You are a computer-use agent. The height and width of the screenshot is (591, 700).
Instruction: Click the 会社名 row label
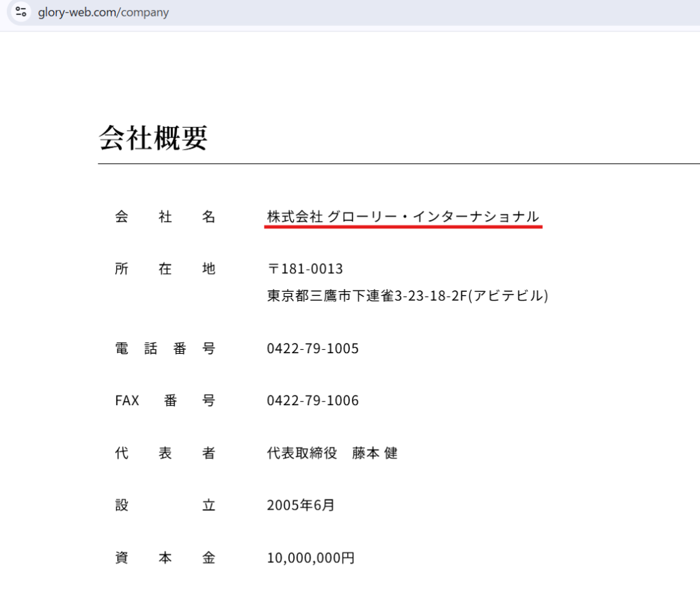[x=165, y=216]
